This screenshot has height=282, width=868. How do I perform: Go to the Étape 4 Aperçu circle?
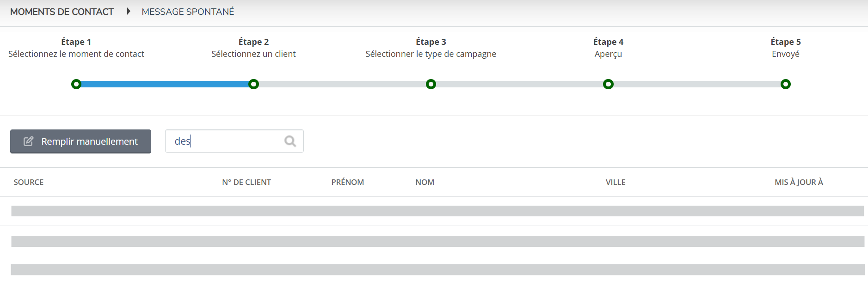click(608, 84)
